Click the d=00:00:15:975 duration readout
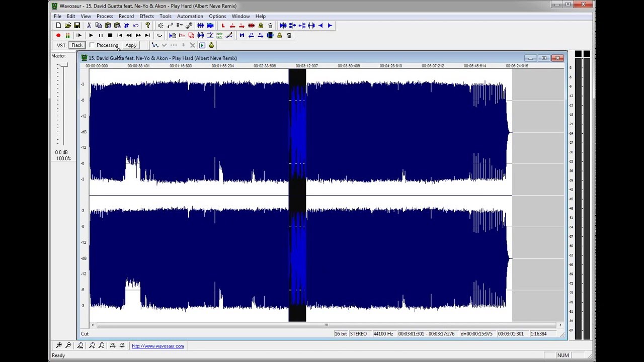The width and height of the screenshot is (644, 362). pos(476,334)
